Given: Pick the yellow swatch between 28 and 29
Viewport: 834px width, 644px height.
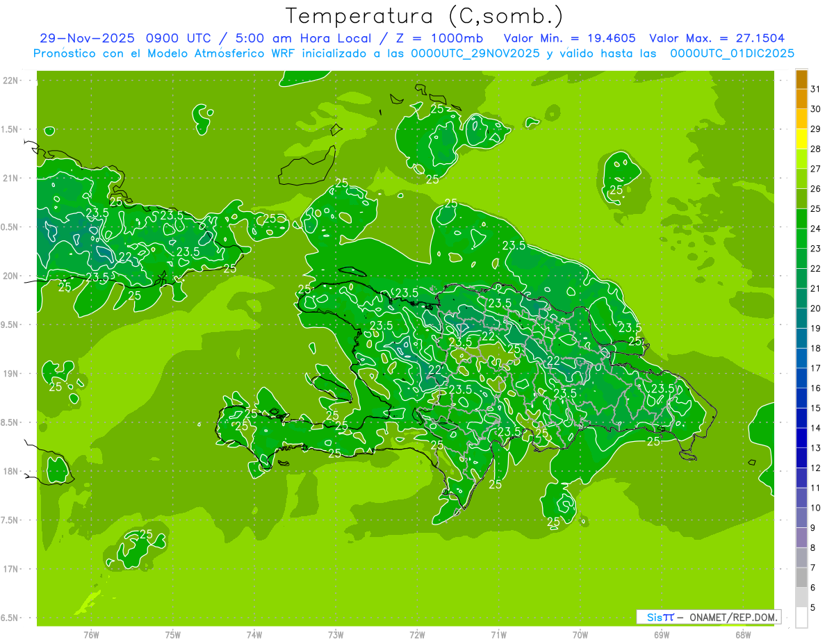Looking at the screenshot, I should point(801,139).
